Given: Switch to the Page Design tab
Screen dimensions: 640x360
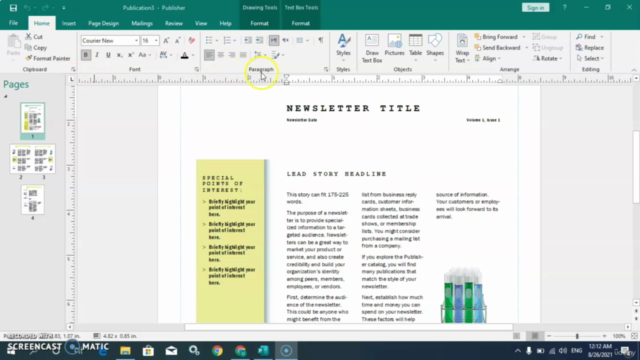Looking at the screenshot, I should 103,23.
